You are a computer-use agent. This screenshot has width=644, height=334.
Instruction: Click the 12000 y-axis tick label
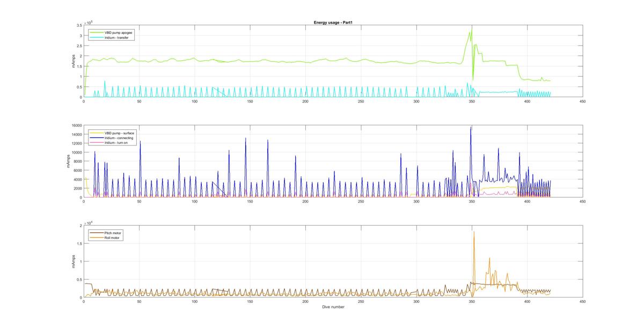pyautogui.click(x=76, y=143)
